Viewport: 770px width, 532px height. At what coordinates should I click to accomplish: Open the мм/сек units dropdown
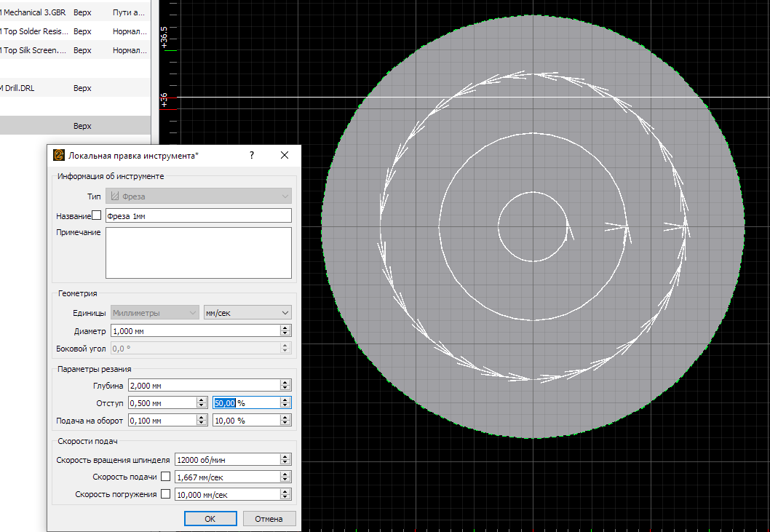[247, 312]
